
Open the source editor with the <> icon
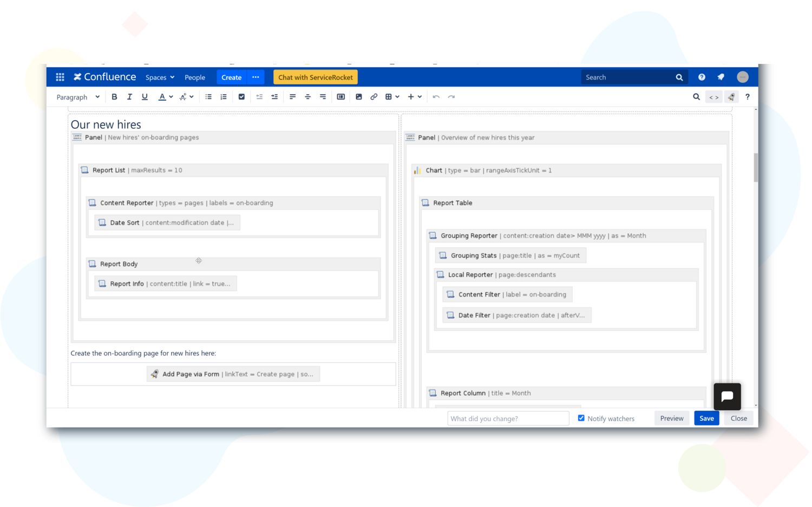[713, 96]
